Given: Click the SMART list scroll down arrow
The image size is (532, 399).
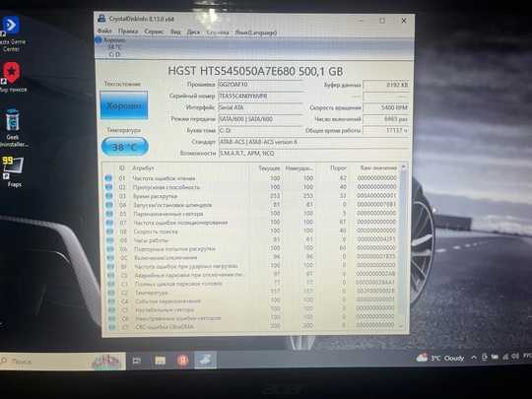Looking at the screenshot, I should click(x=402, y=325).
